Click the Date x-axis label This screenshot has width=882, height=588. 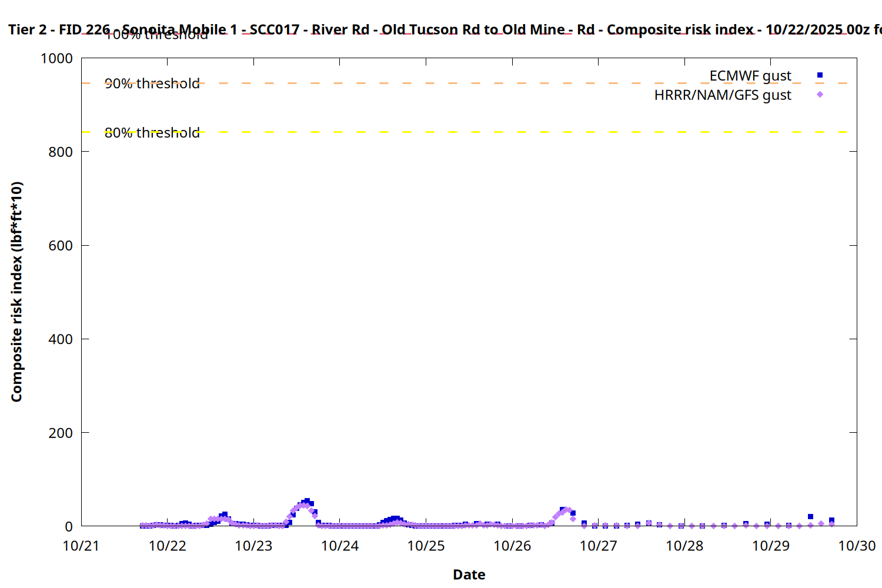[x=469, y=574]
